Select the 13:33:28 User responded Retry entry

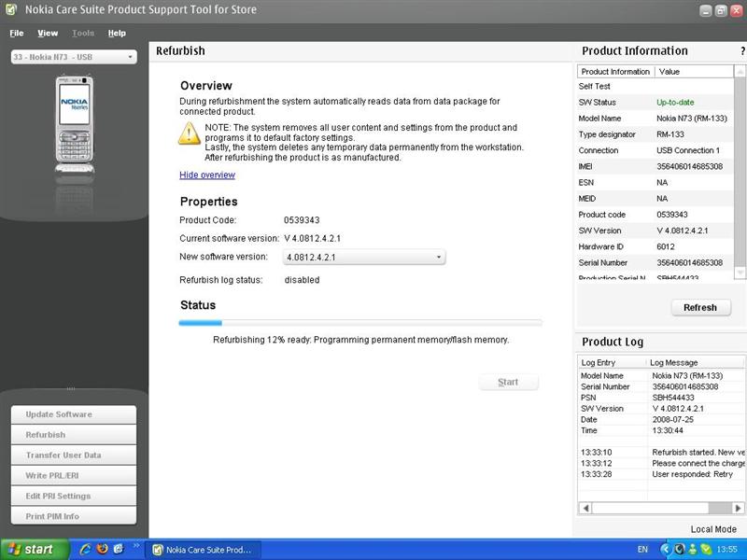tap(661, 474)
